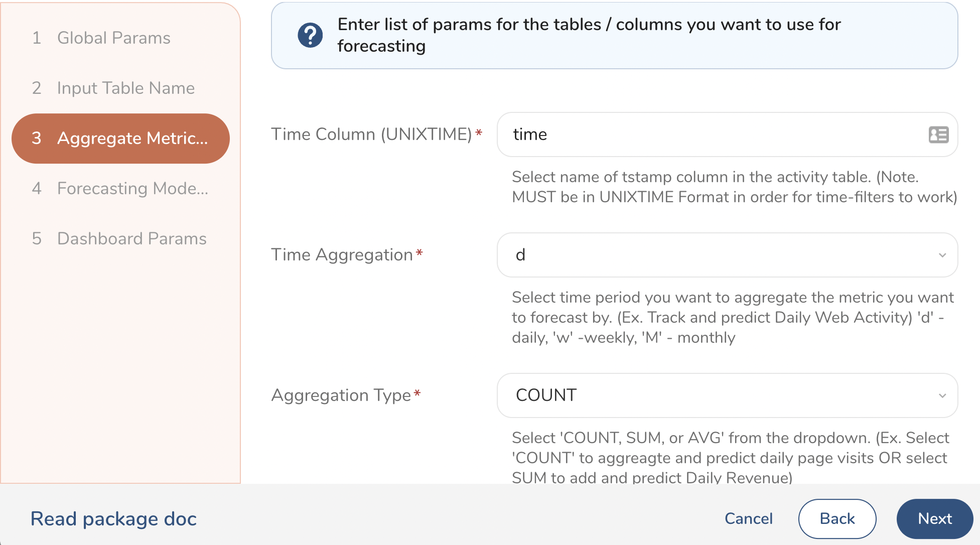Click the help question mark icon

(310, 35)
